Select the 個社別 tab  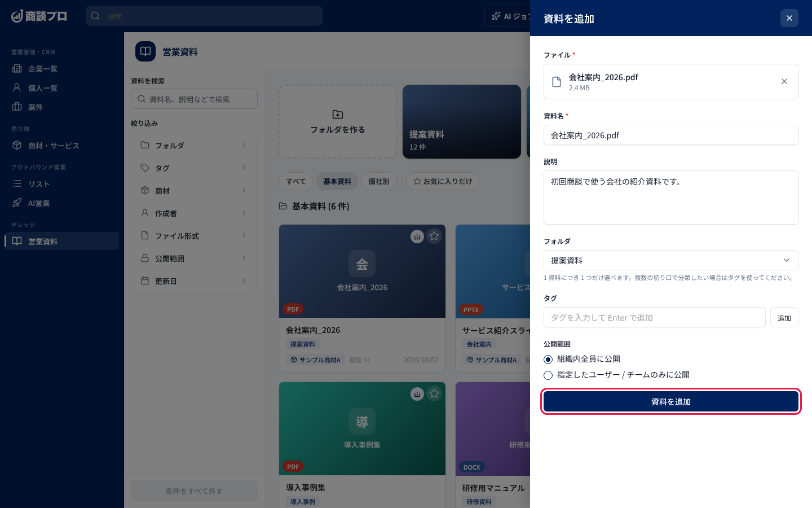[x=379, y=181]
